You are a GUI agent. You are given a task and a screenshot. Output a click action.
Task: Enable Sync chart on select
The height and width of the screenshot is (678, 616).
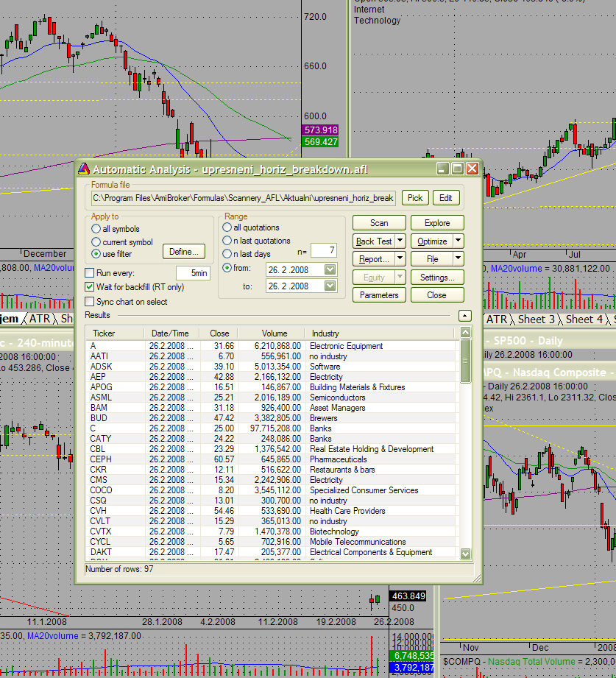coord(90,301)
